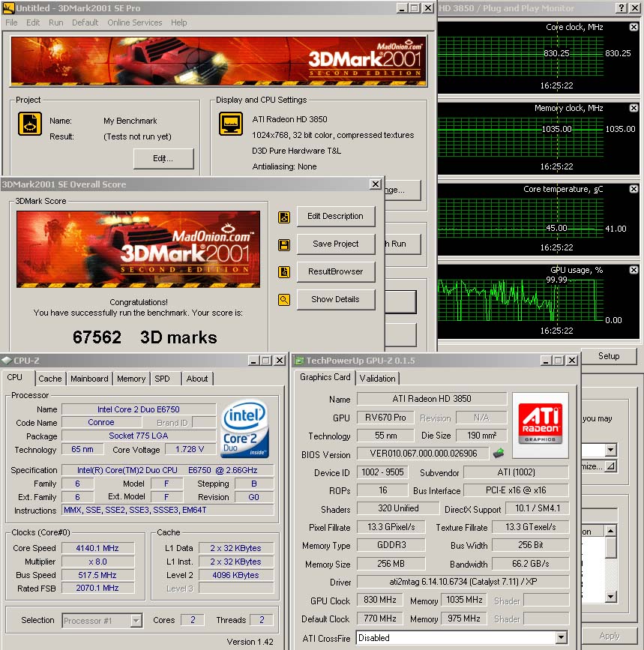Click the 3DMark2001 title bar icon

pyautogui.click(x=8, y=8)
